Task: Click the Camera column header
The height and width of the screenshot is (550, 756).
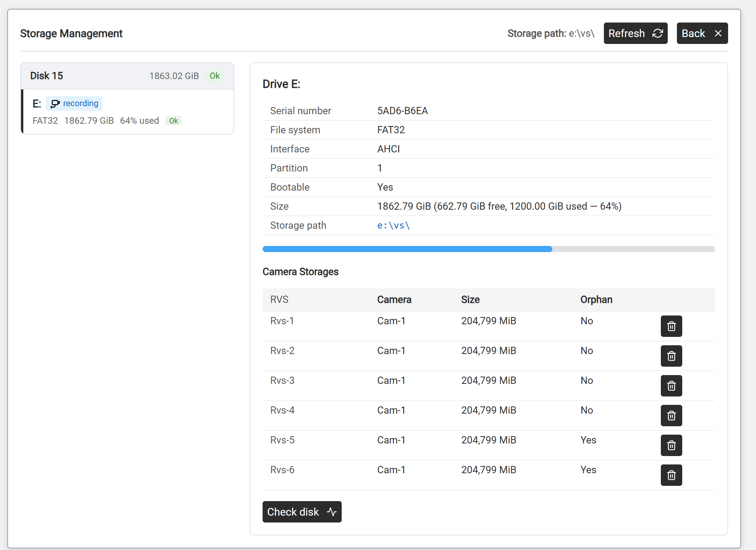Action: click(394, 299)
